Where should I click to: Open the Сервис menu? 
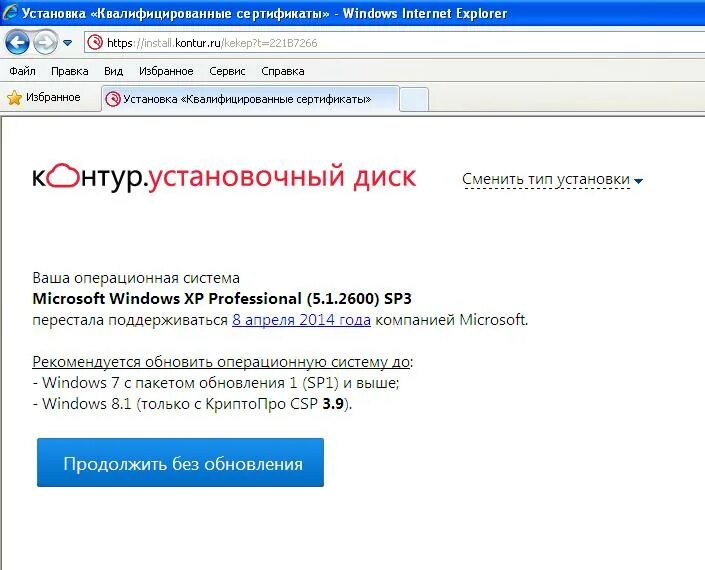227,71
